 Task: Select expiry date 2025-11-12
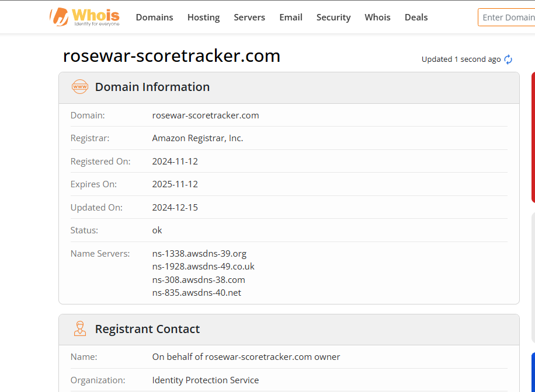pyautogui.click(x=175, y=184)
